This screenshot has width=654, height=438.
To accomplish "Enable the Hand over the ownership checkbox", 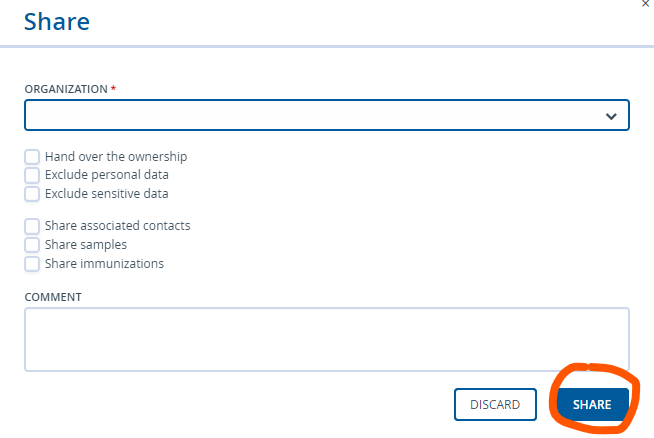I will coord(32,157).
